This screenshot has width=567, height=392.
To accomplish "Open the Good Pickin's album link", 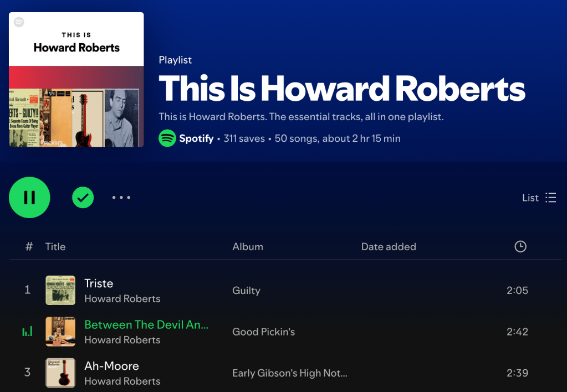I will click(x=263, y=332).
